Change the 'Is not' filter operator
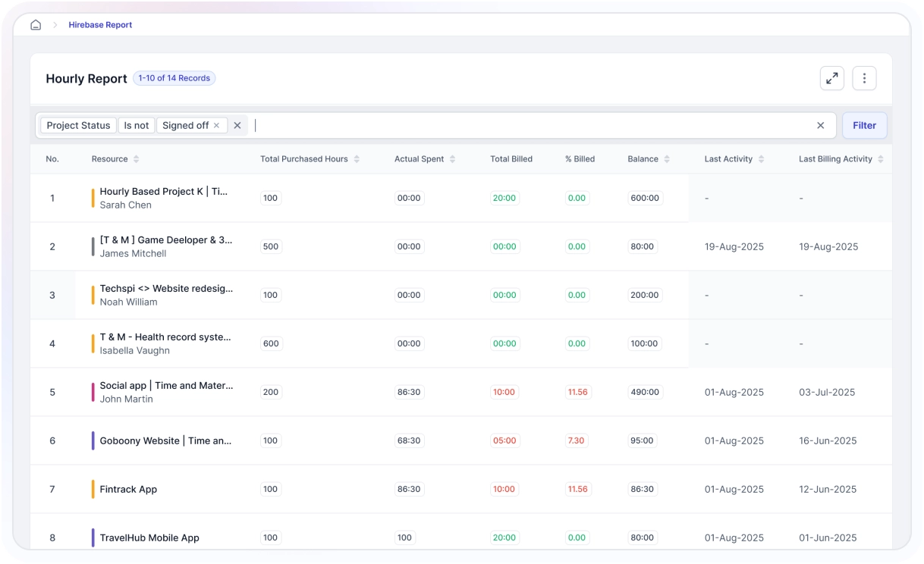 (x=137, y=126)
